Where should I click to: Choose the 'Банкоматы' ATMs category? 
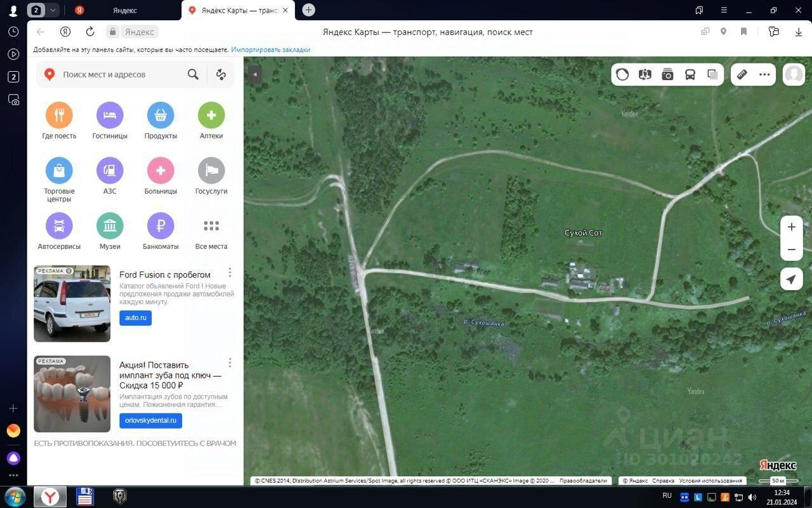click(160, 231)
